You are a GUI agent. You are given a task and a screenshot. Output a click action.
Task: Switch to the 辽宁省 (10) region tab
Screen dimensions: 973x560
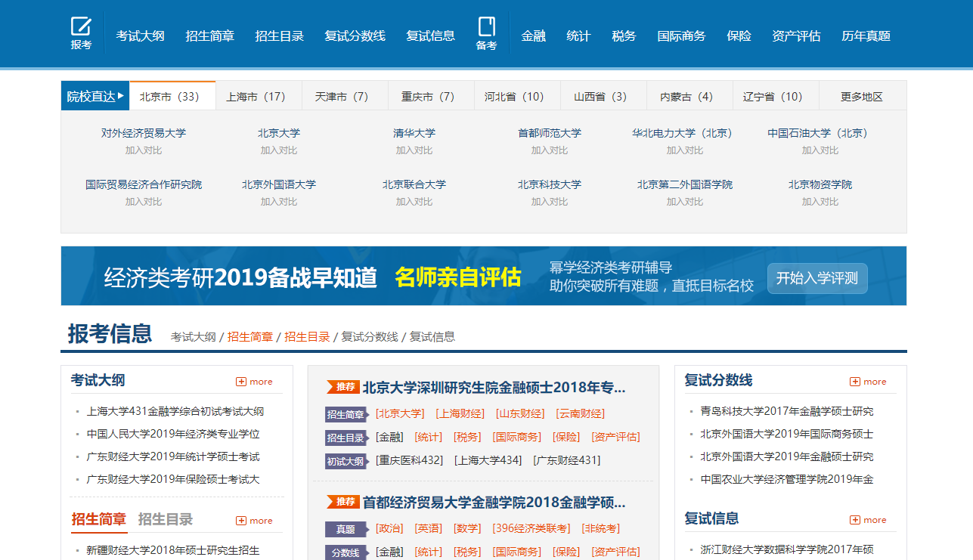(776, 97)
